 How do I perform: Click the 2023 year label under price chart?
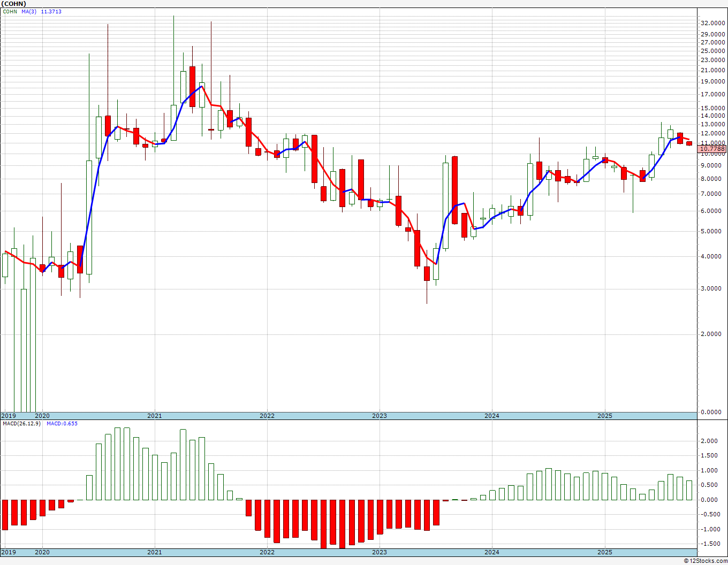(379, 416)
